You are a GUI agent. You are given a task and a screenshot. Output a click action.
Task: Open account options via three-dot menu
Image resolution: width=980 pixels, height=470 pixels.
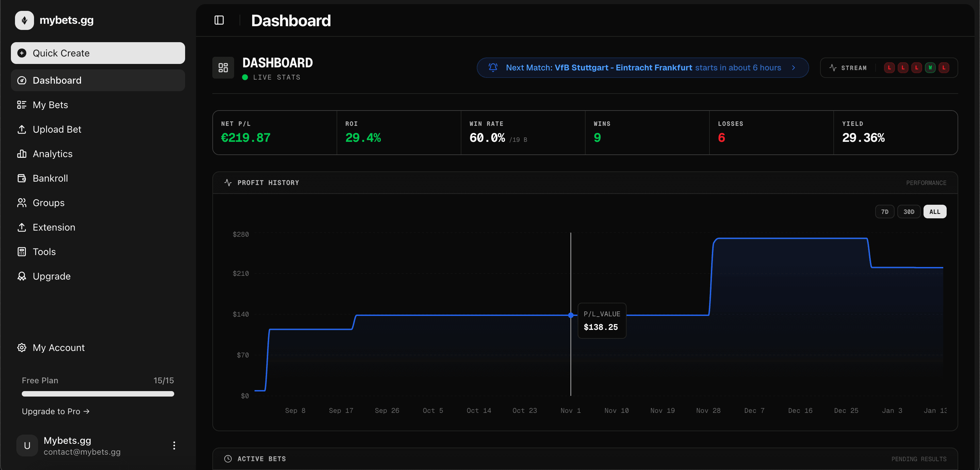174,446
